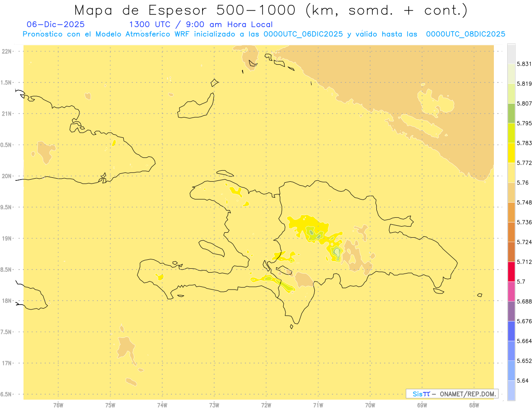Click the 71W longitude axis label
532x411 pixels.
318,405
